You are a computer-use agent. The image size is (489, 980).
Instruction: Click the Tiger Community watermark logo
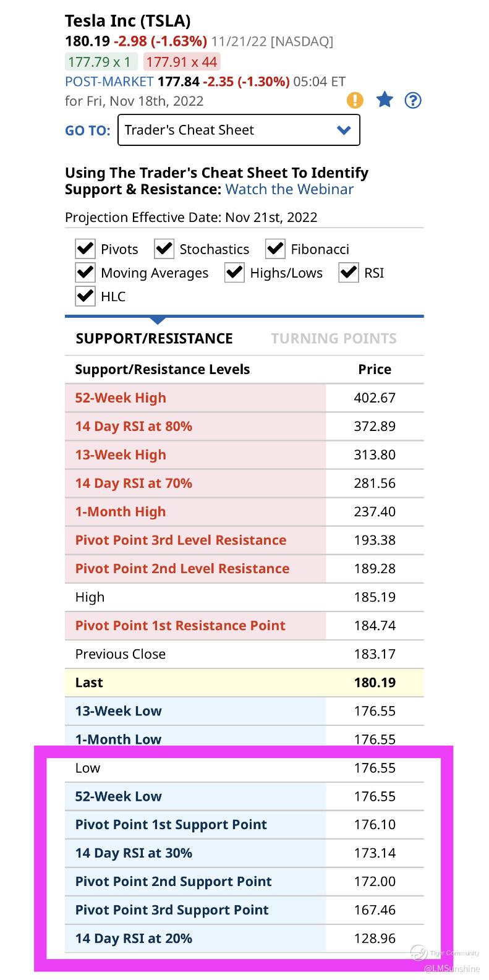[419, 953]
